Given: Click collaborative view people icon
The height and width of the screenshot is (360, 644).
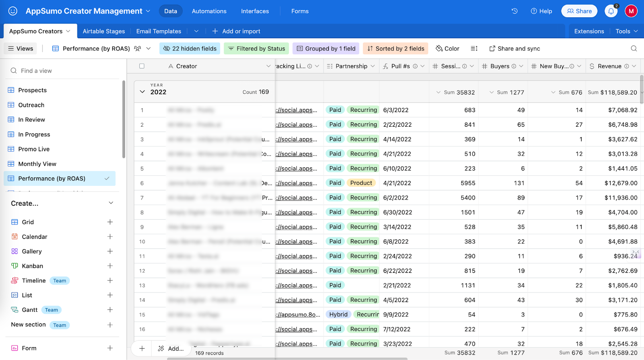Looking at the screenshot, I should [x=138, y=49].
